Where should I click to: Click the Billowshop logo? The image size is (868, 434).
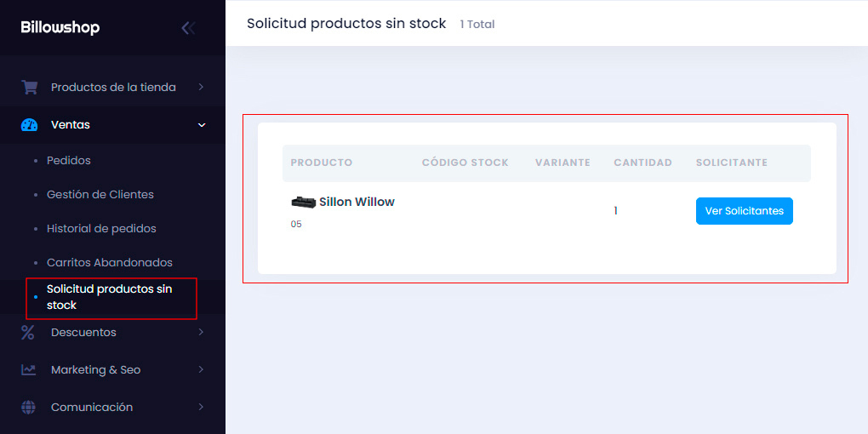coord(60,28)
